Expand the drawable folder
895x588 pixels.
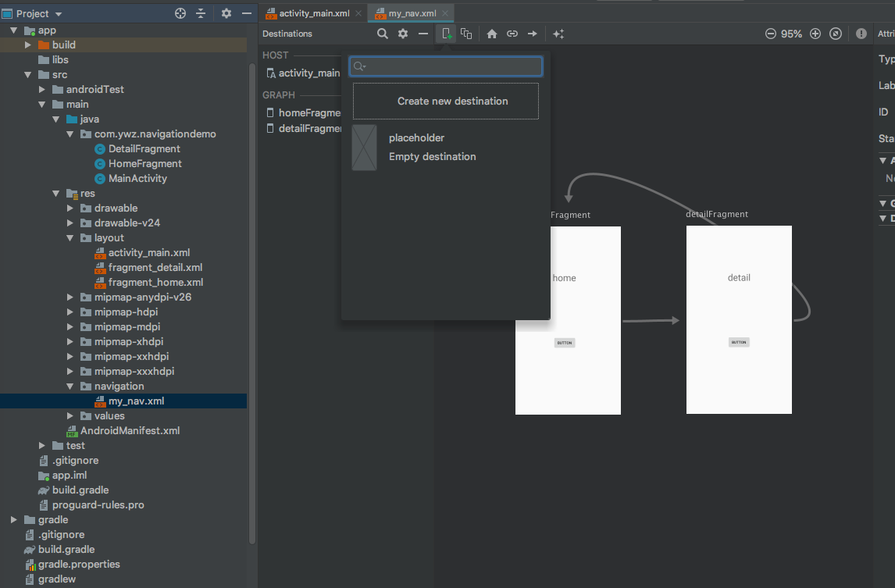pyautogui.click(x=70, y=208)
